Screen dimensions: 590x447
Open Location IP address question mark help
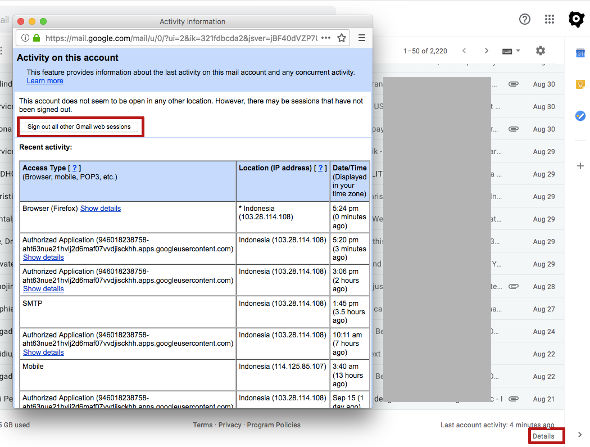click(320, 168)
